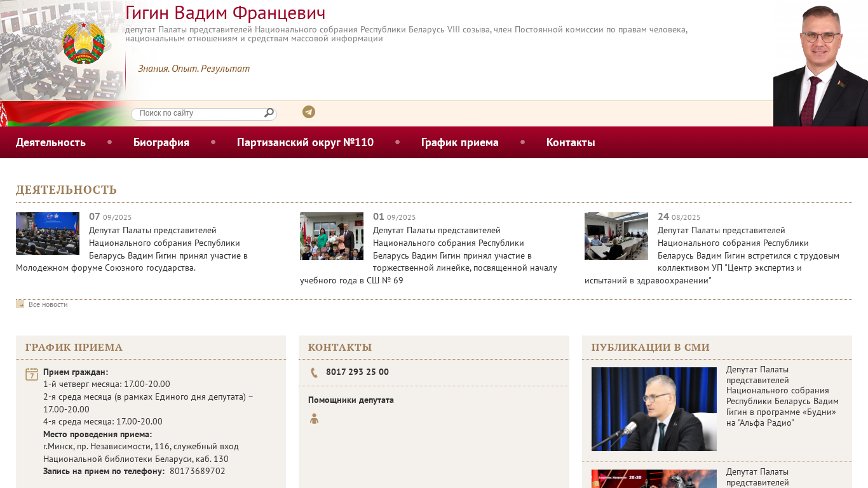Click the line 4-я среда месяца: 17.00-20.00

[x=103, y=422]
